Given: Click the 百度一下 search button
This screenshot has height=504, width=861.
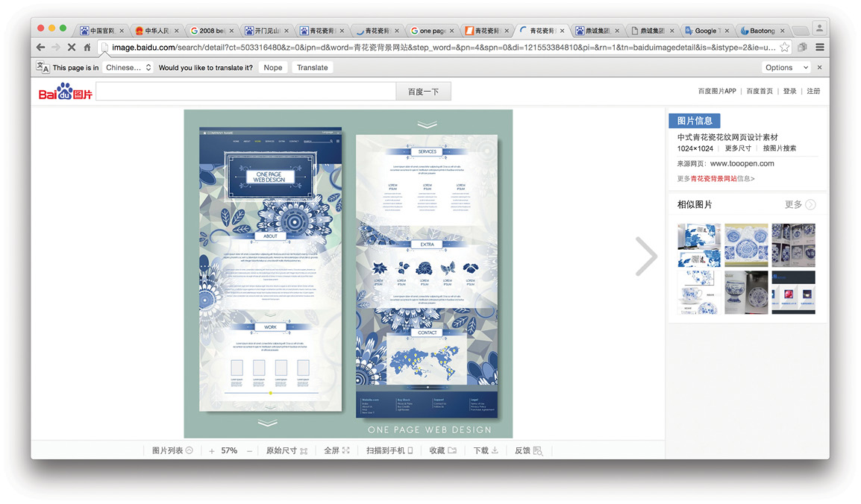Looking at the screenshot, I should tap(423, 92).
